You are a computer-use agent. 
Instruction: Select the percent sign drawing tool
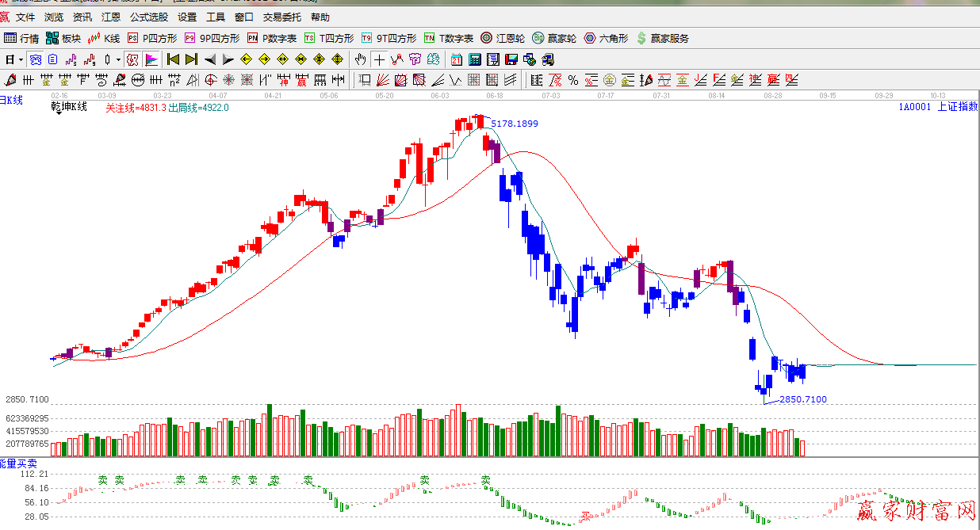pyautogui.click(x=572, y=80)
